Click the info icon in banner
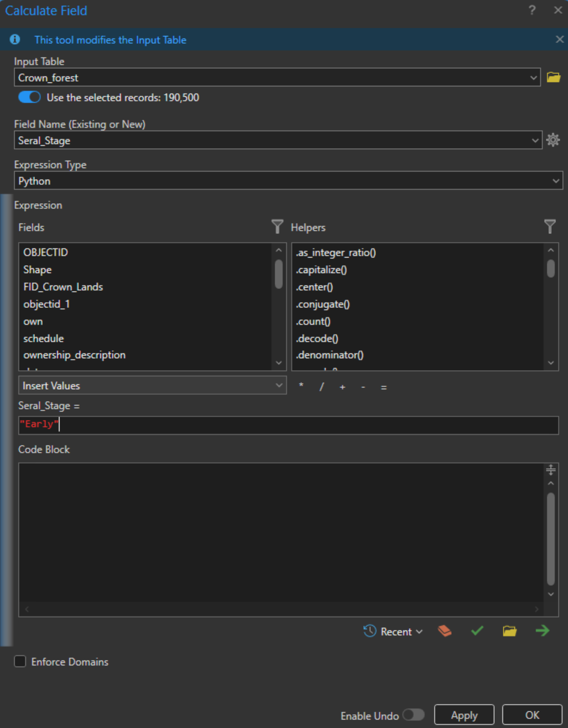Image resolution: width=568 pixels, height=728 pixels. pyautogui.click(x=15, y=39)
